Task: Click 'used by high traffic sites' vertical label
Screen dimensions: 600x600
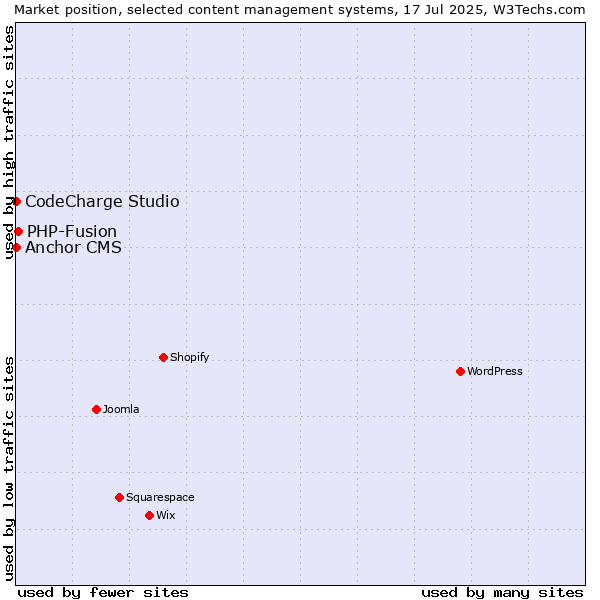Action: pos(8,142)
